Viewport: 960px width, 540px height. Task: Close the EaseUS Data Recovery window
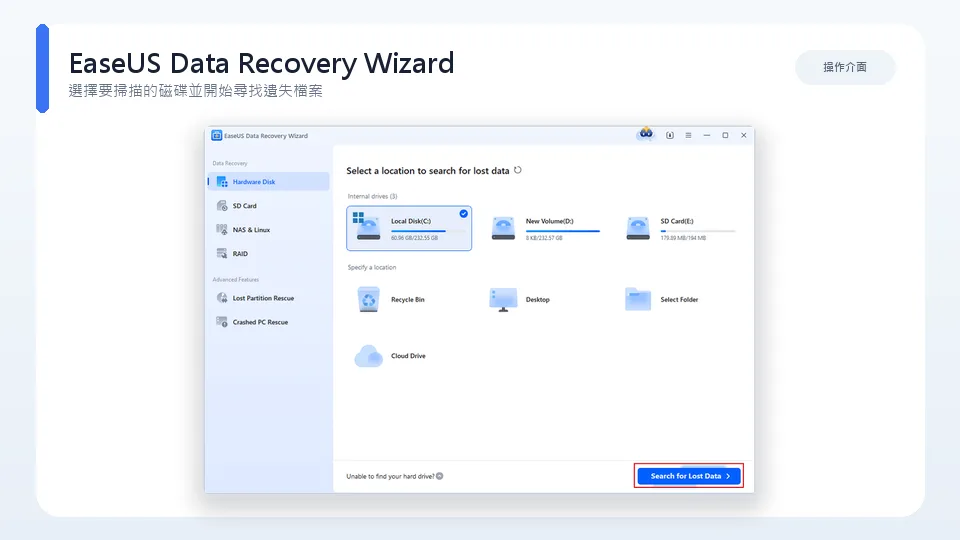click(743, 135)
